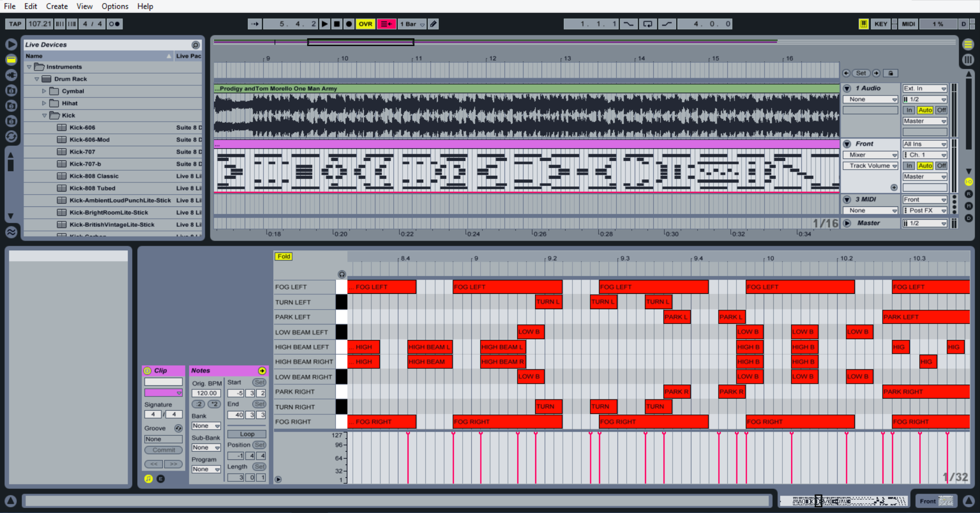Toggle the Punch-In switch
Viewport: 980px width, 513px height.
[x=628, y=24]
